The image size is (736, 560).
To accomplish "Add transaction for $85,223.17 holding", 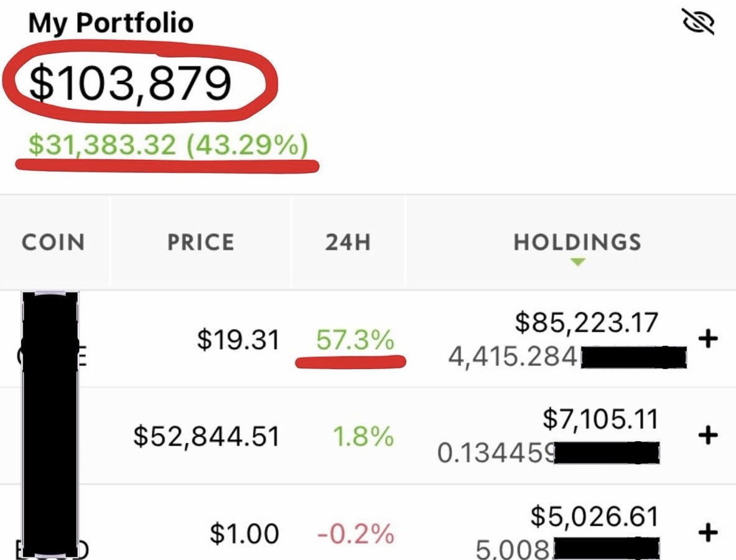I will coord(708,338).
